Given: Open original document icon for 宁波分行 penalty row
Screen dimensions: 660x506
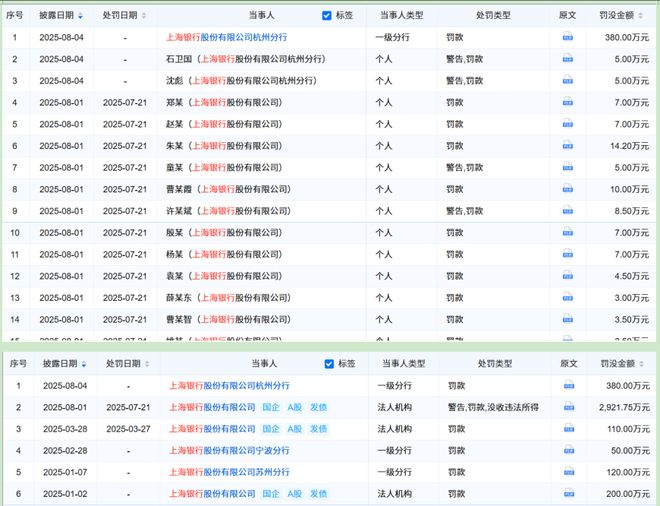Looking at the screenshot, I should [x=568, y=450].
